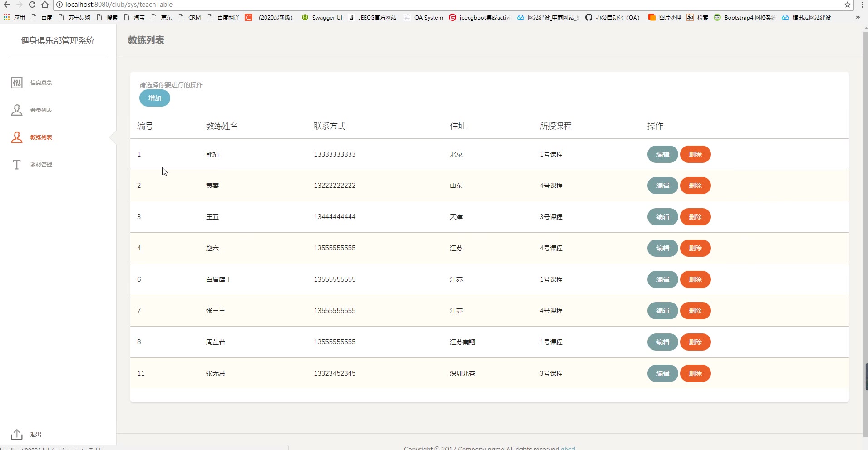868x450 pixels.
Task: Go back using the browser back arrow
Action: (7, 5)
